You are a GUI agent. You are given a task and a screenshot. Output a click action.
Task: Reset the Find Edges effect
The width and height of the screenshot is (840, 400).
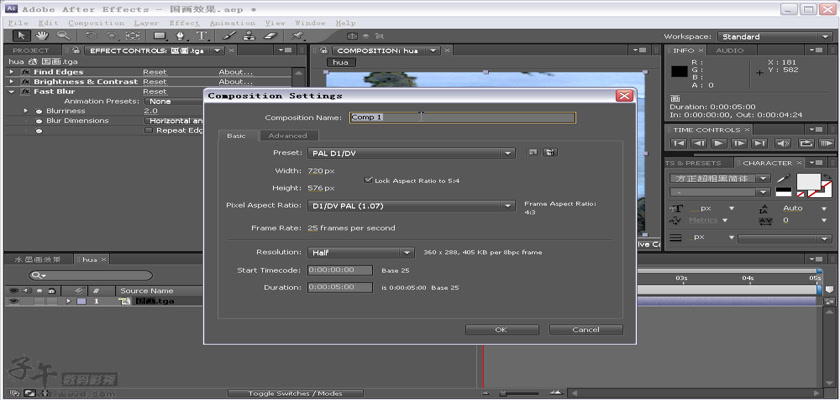pos(154,72)
